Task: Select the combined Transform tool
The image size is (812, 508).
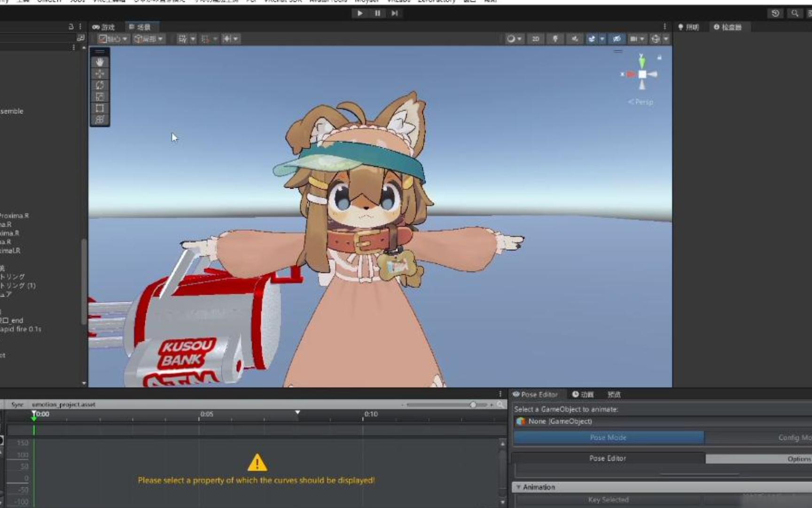Action: (x=100, y=119)
